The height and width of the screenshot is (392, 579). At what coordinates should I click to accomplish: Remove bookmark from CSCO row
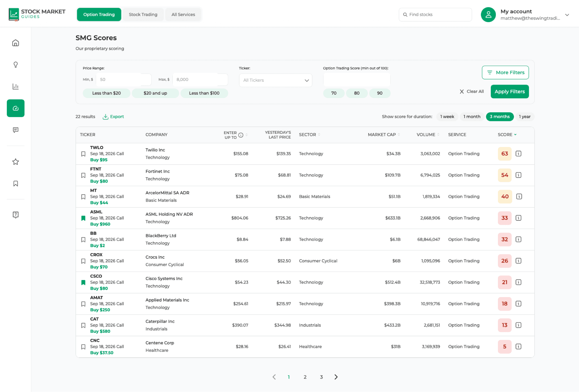point(83,282)
